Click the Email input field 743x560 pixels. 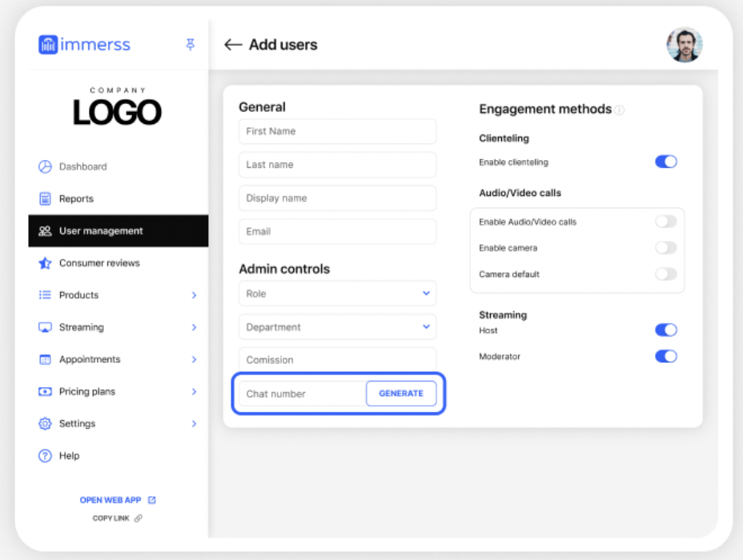pyautogui.click(x=336, y=231)
